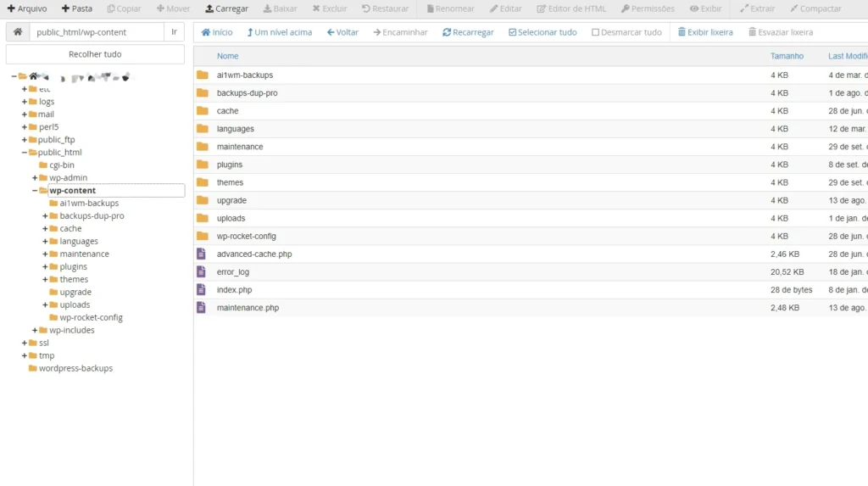Click the Exibir view button

coord(705,8)
